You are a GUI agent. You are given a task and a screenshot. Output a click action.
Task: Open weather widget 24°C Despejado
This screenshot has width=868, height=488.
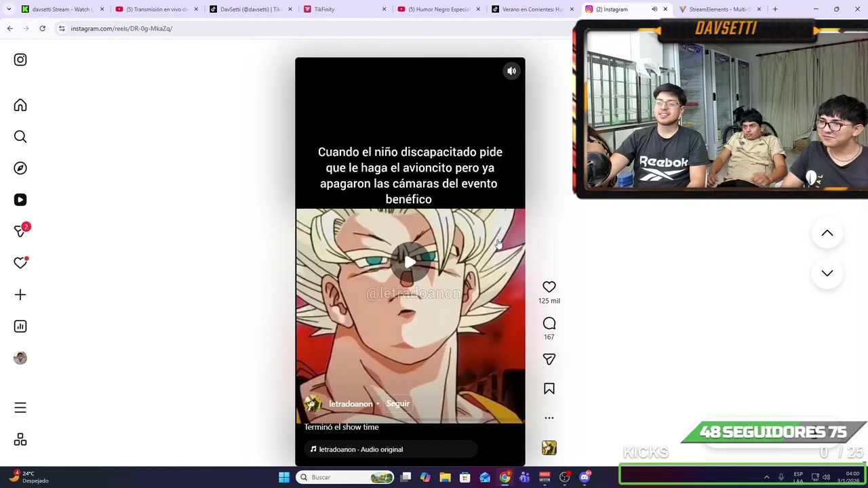[28, 477]
